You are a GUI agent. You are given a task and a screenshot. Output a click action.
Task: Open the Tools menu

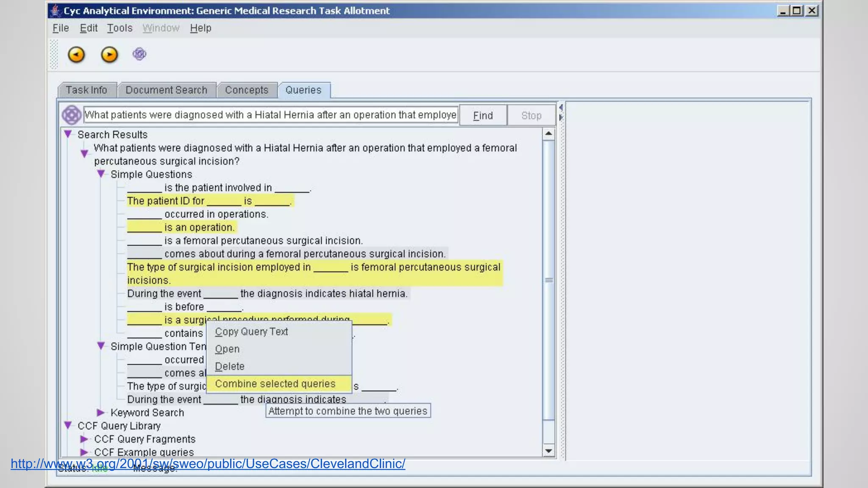click(120, 28)
